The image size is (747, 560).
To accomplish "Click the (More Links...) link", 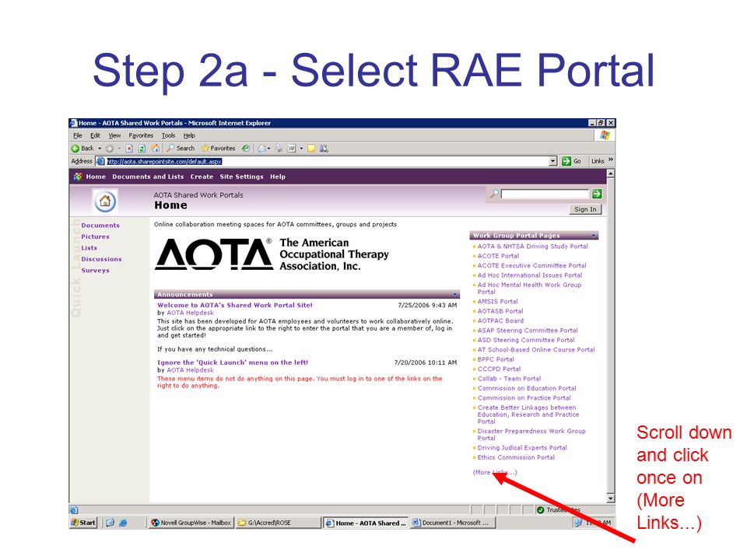I will click(x=495, y=472).
